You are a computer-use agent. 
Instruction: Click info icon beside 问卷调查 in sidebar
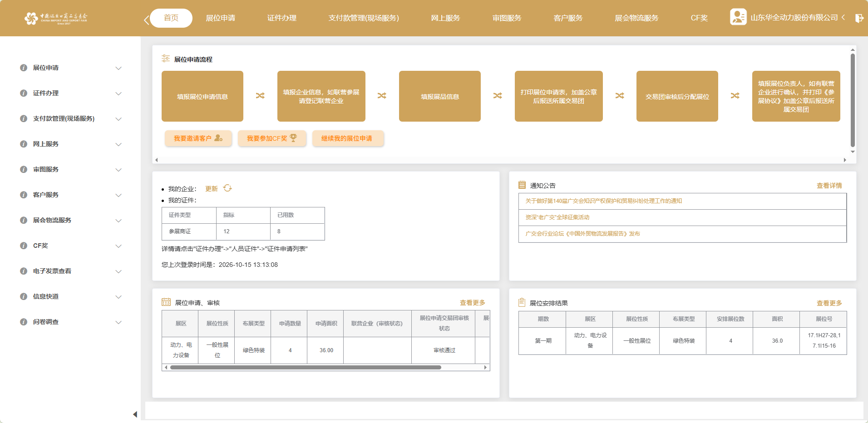tap(24, 322)
